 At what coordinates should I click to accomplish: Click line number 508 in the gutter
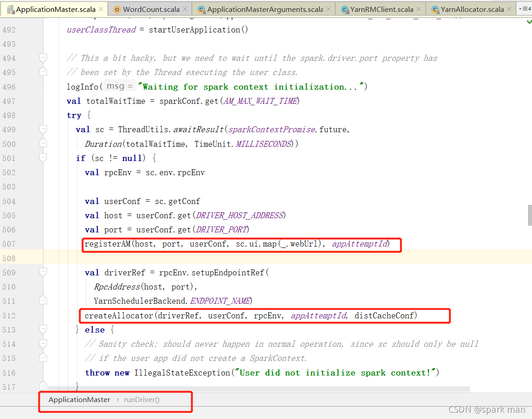[9, 258]
